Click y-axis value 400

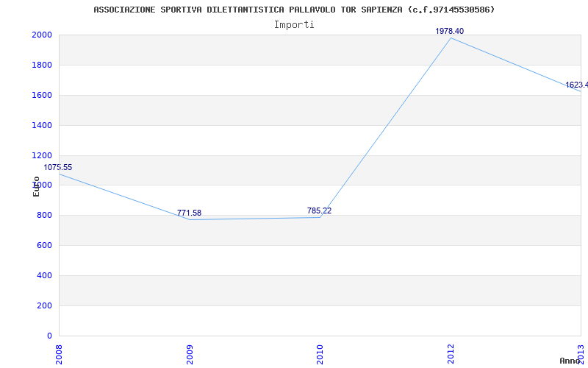point(46,275)
